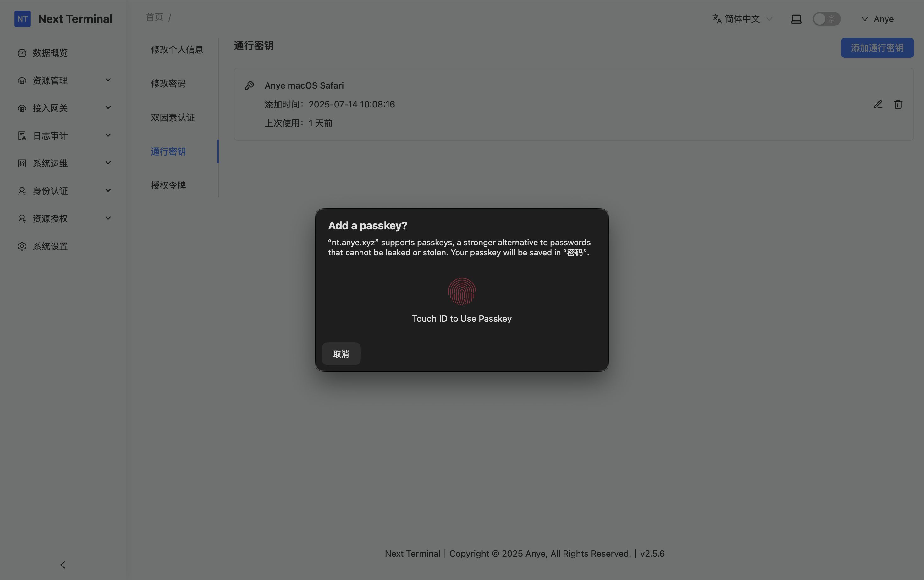
Task: Select the 授权令牌 tab
Action: point(168,185)
